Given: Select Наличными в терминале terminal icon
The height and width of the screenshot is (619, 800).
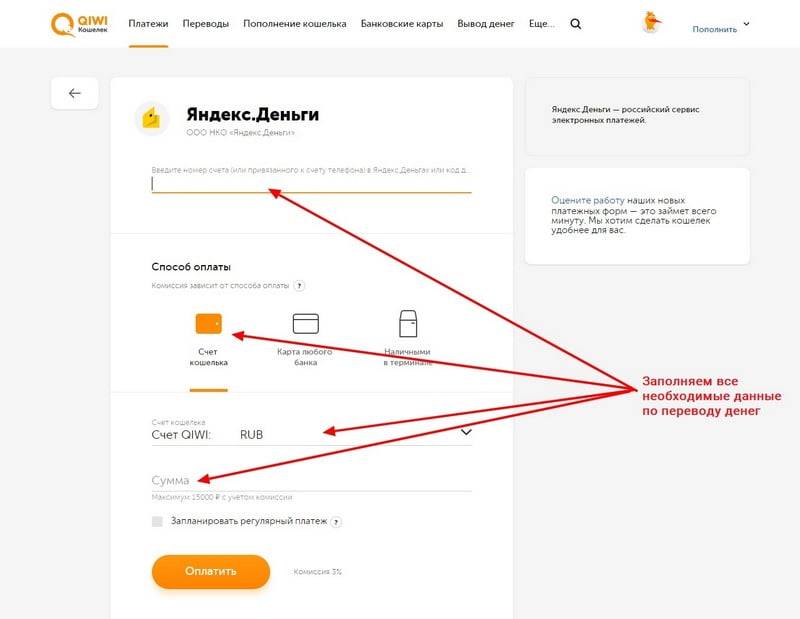Looking at the screenshot, I should coord(408,324).
